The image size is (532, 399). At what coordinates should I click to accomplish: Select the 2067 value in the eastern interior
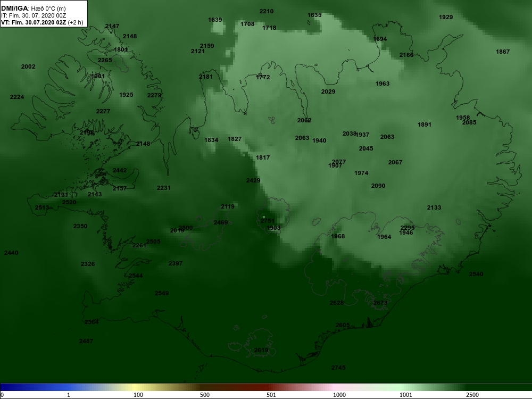tap(395, 162)
